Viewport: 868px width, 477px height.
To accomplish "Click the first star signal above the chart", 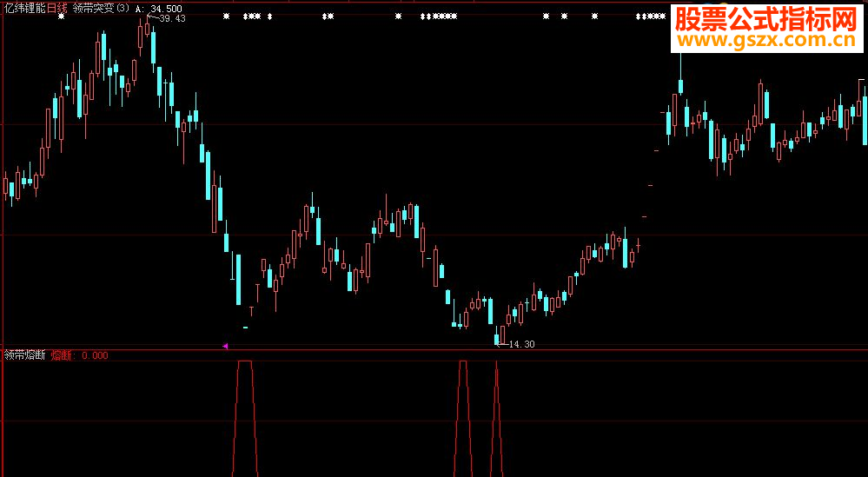I will [62, 17].
